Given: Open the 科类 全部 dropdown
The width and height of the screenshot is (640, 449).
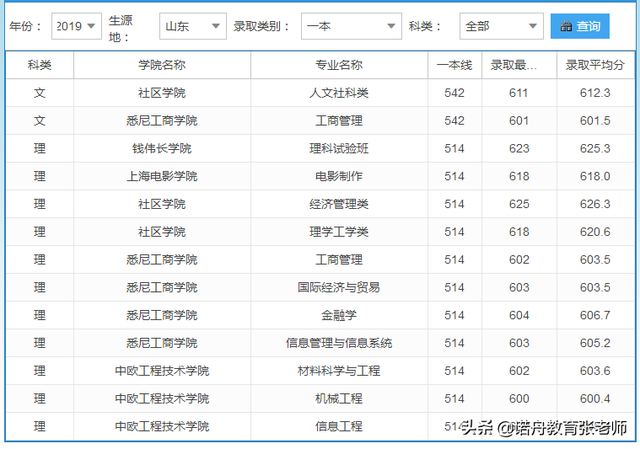Looking at the screenshot, I should pyautogui.click(x=501, y=26).
